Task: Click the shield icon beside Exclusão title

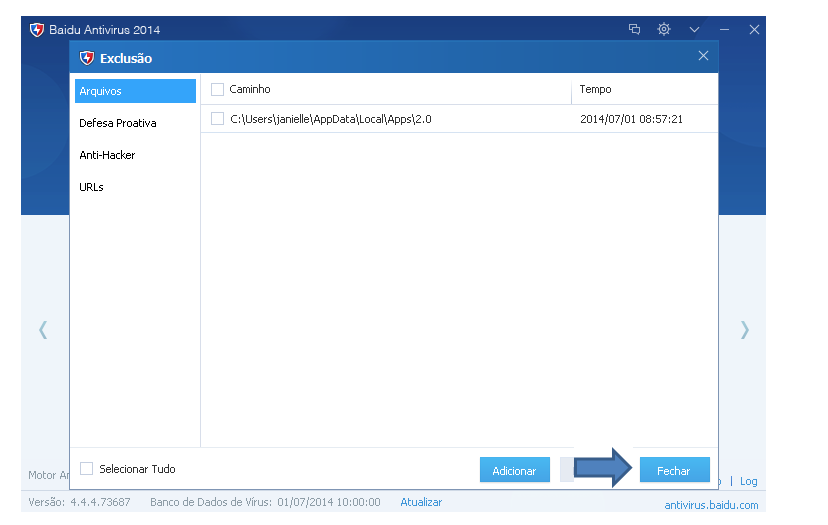Action: (87, 58)
